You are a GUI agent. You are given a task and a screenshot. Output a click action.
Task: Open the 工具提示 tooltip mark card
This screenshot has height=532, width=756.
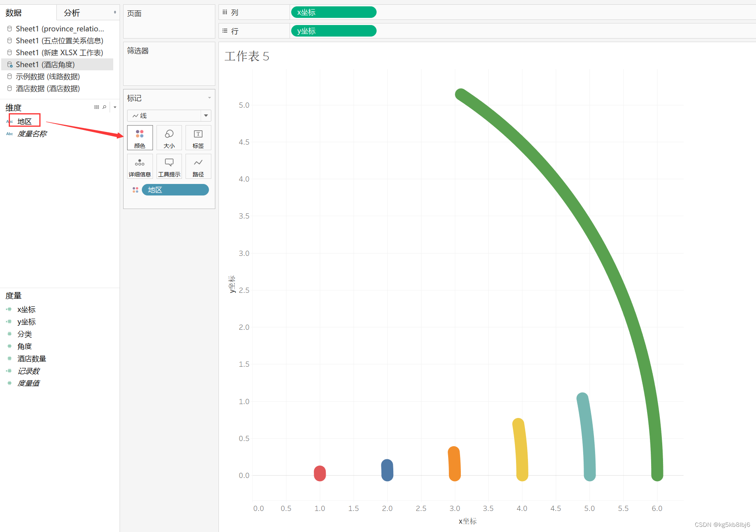169,166
